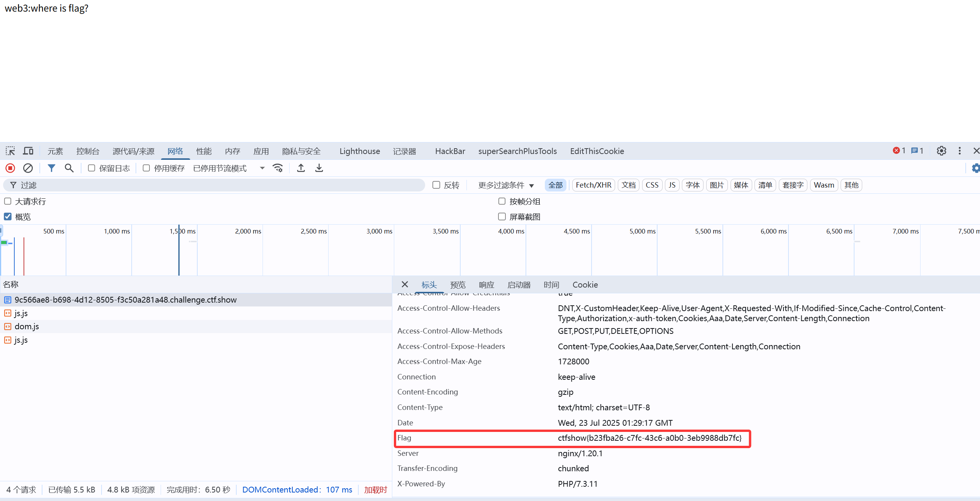Stop recording network log
The height and width of the screenshot is (501, 980).
[x=10, y=168]
